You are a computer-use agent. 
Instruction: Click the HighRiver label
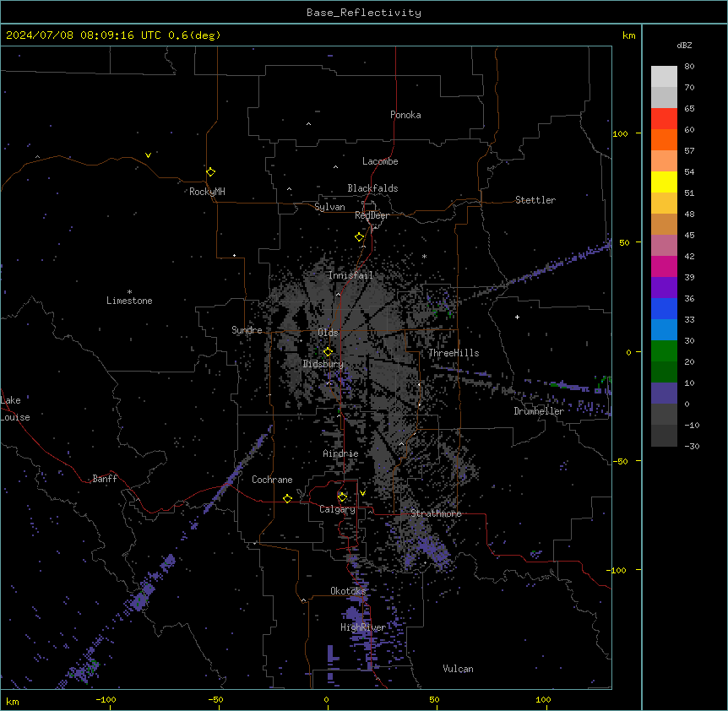tap(363, 627)
